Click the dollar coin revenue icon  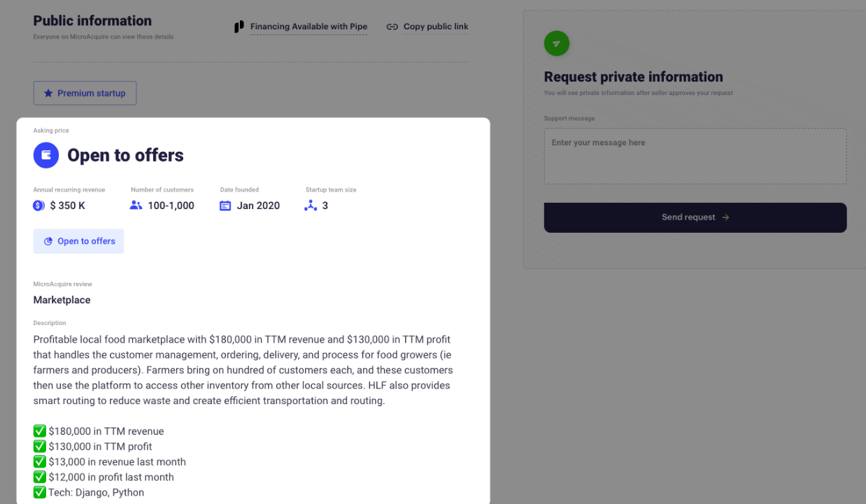pyautogui.click(x=39, y=206)
